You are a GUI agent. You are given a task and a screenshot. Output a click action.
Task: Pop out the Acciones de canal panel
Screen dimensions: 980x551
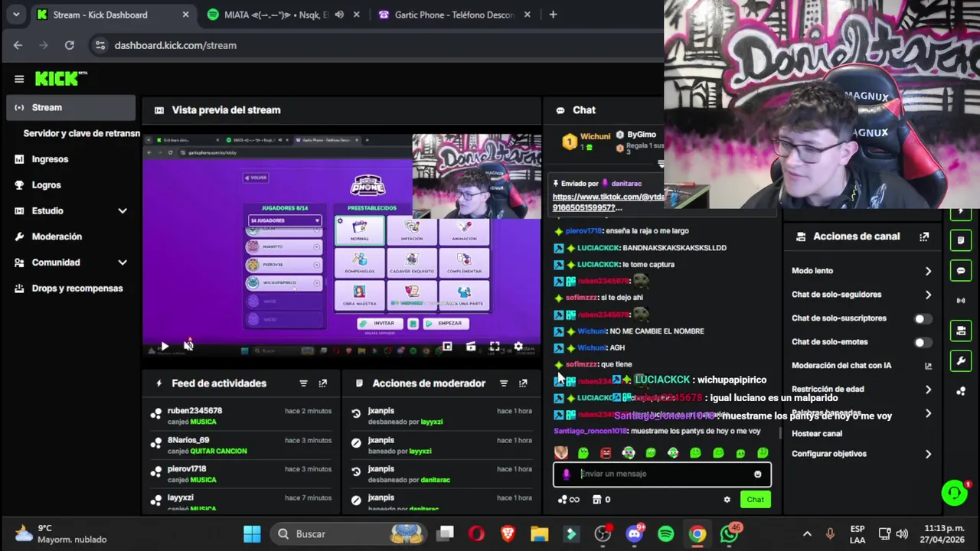[x=924, y=236]
